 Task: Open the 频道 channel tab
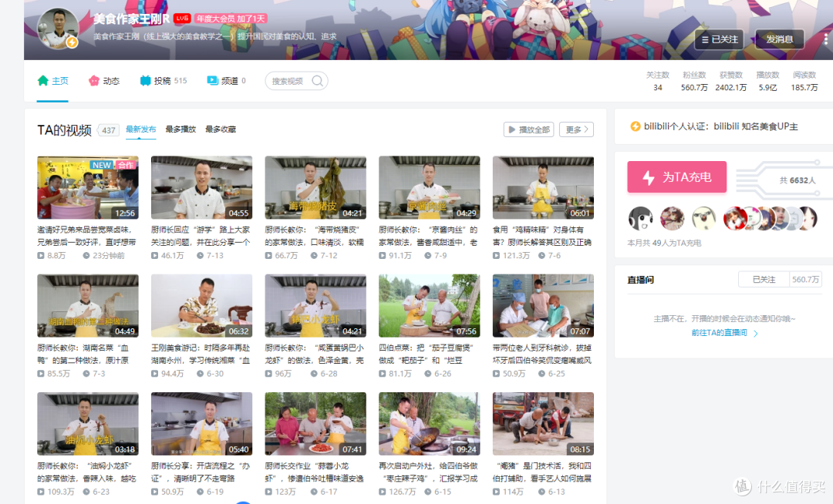click(x=226, y=81)
